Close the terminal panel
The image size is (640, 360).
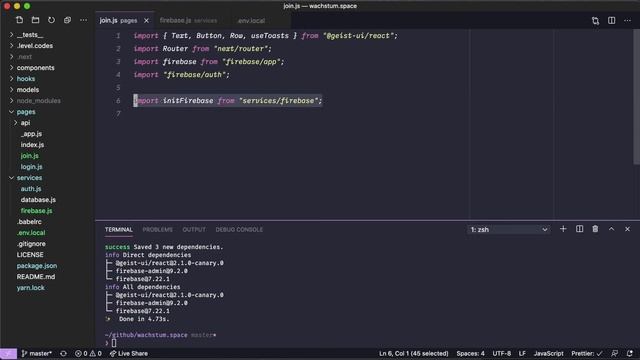(x=627, y=229)
